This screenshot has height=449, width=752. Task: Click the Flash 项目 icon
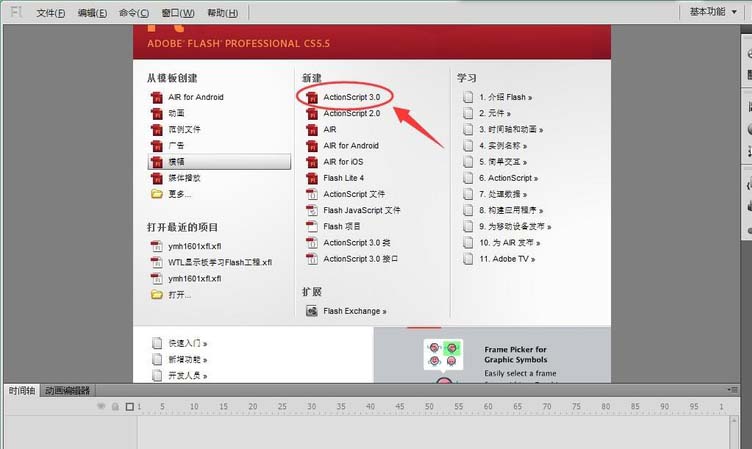pyautogui.click(x=312, y=226)
